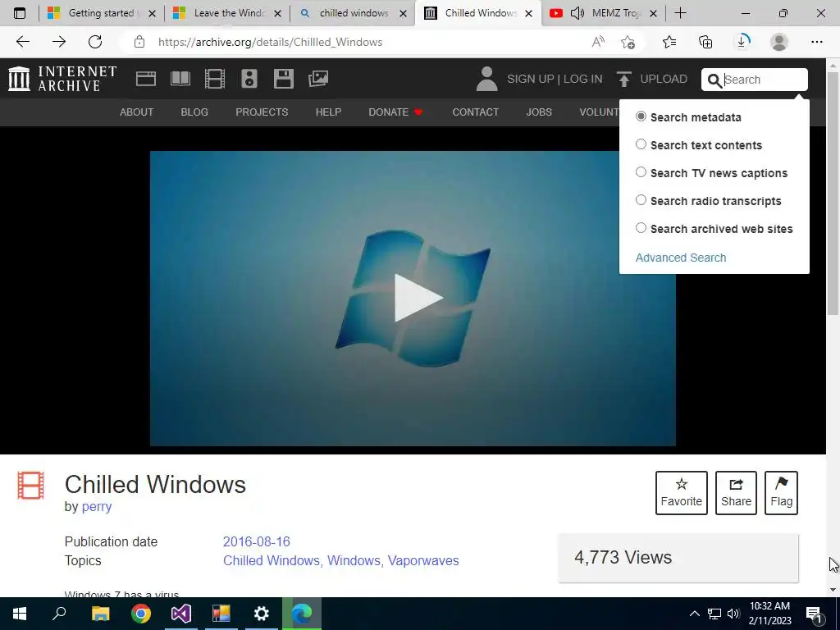Click the magnifier icon in the search box
The image size is (840, 630).
(714, 80)
